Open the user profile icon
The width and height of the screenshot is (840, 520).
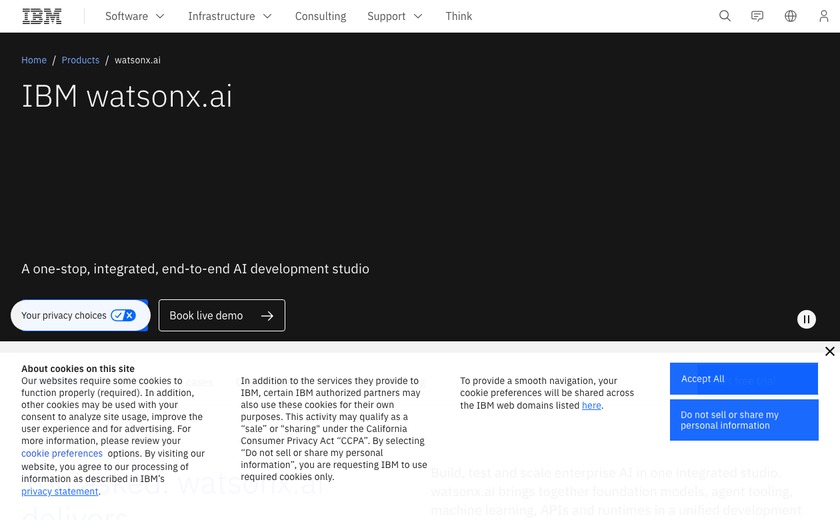(x=823, y=16)
